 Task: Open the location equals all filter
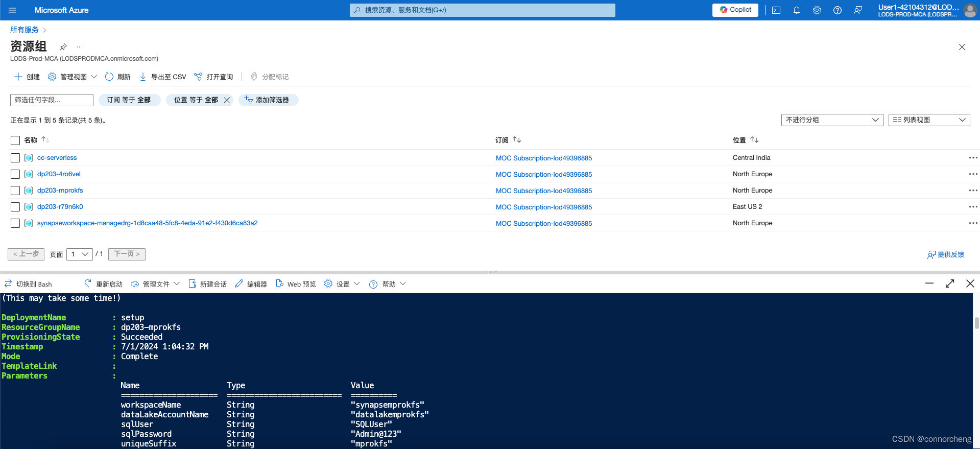tap(196, 100)
